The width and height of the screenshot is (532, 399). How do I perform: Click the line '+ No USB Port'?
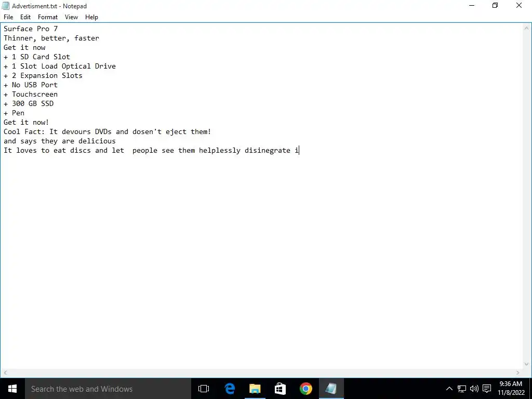[x=31, y=85]
